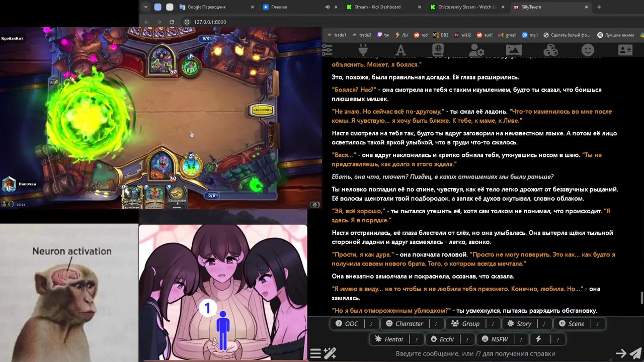Click the Neuron activation monkey image
This screenshot has width=644, height=362.
[69, 293]
